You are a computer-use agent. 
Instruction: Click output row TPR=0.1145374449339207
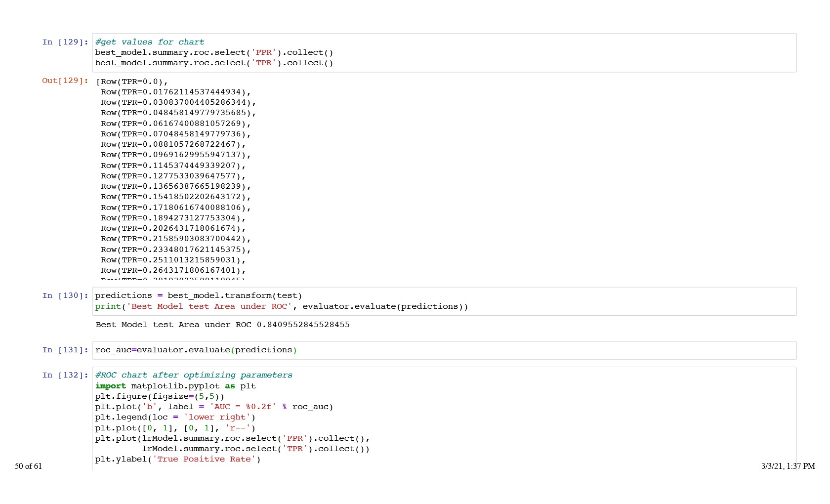tap(173, 166)
